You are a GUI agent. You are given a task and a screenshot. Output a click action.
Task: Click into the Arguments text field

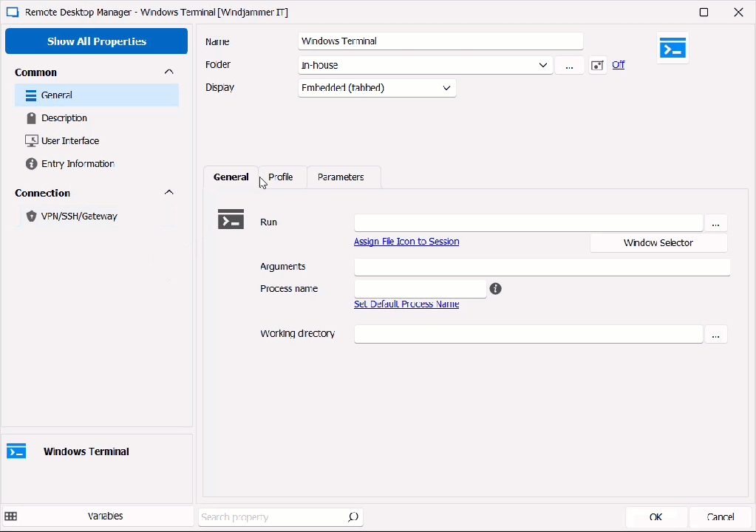542,267
